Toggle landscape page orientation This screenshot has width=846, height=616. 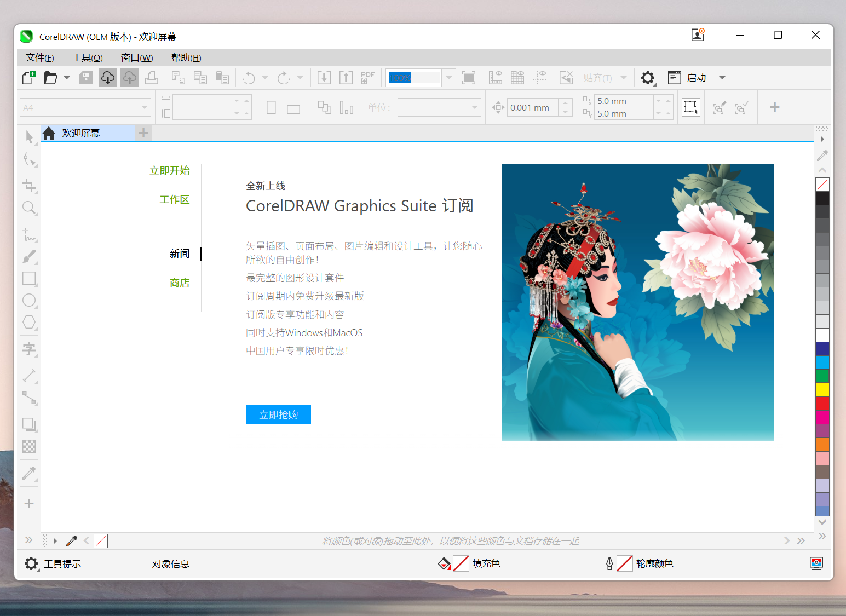pos(293,109)
